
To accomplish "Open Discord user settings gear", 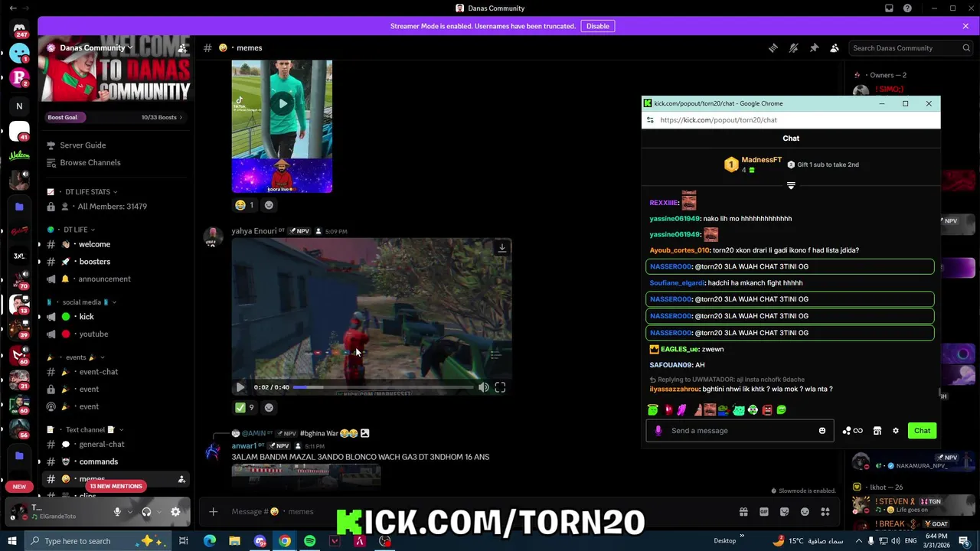I will (x=175, y=512).
